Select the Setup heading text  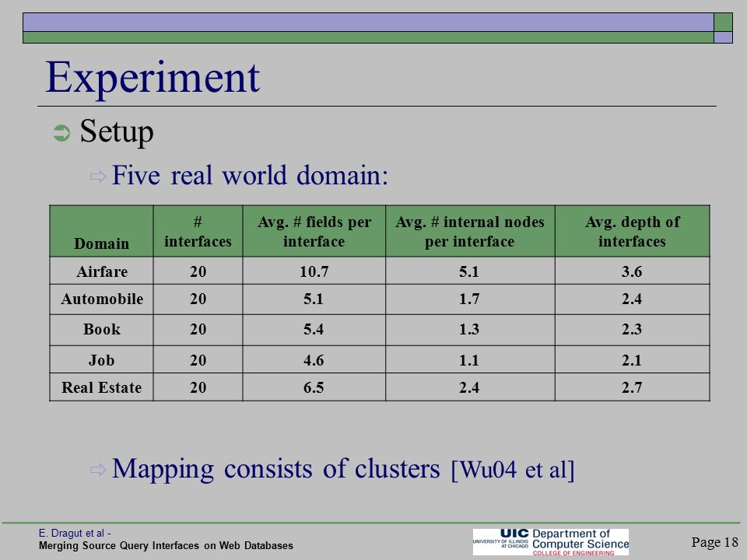tap(117, 131)
